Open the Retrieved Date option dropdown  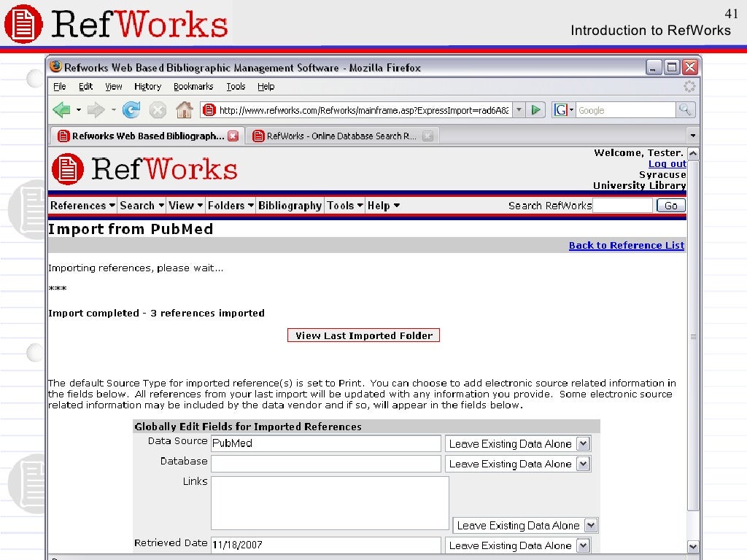click(583, 545)
